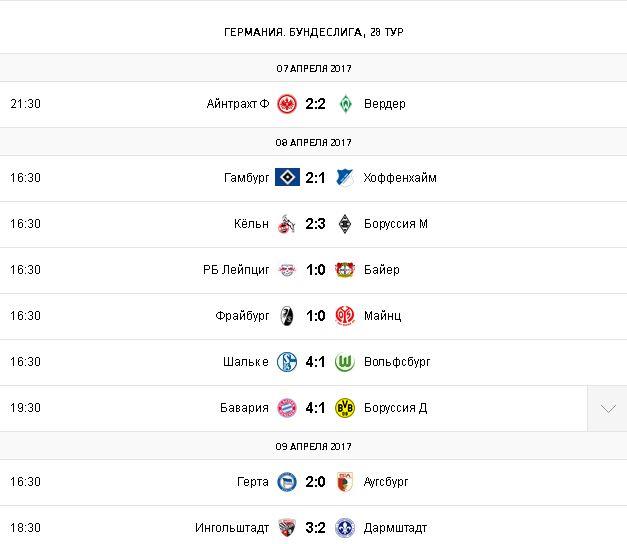The width and height of the screenshot is (627, 544).
Task: Open team link Ингольштадт
Action: [x=233, y=528]
